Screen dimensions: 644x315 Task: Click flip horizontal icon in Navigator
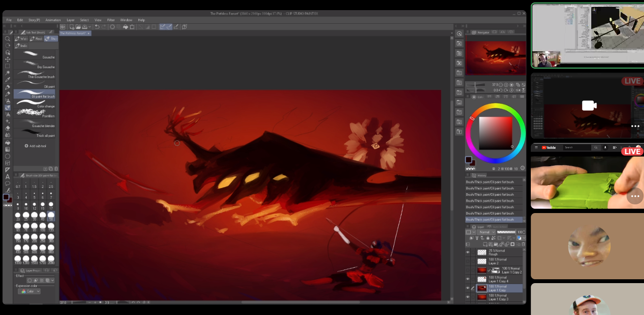coord(518,90)
